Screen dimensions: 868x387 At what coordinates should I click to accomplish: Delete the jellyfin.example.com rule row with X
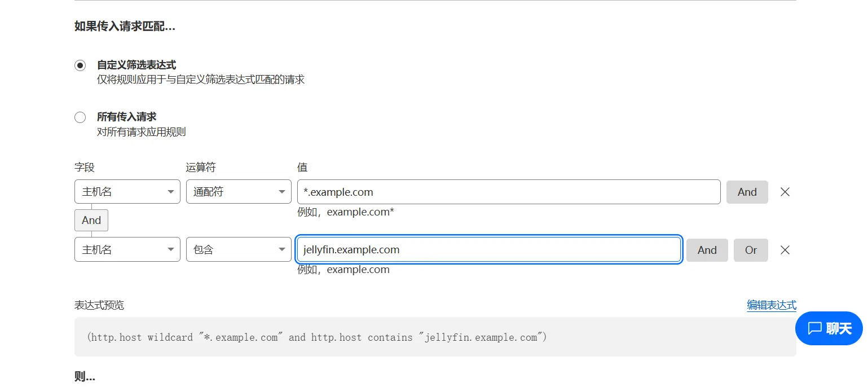coord(785,250)
